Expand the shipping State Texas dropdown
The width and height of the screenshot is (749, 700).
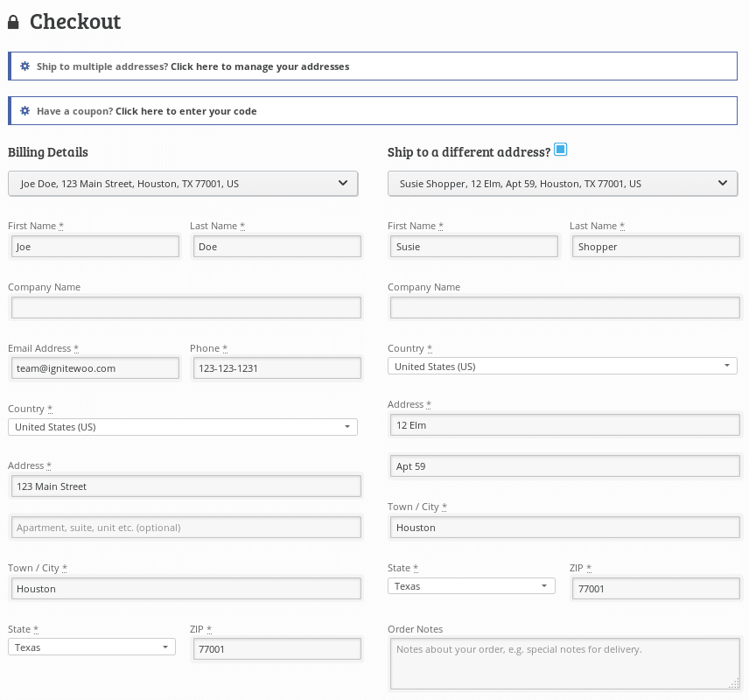[x=472, y=585]
